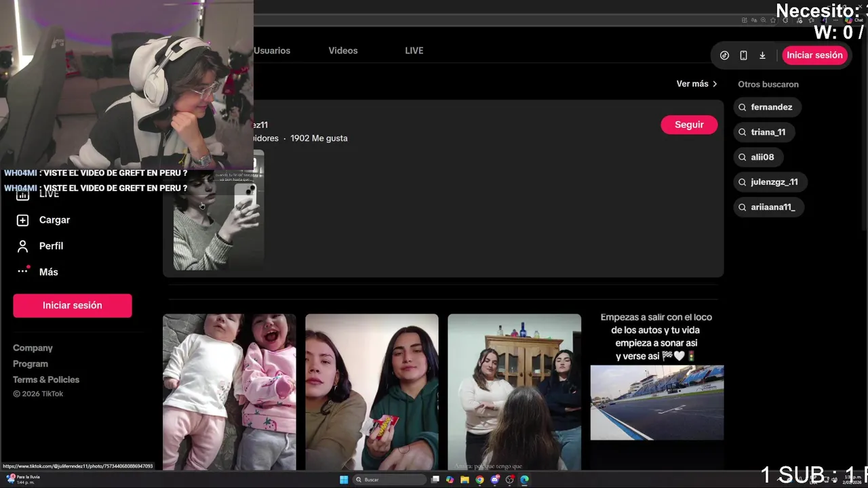Open File Explorer from taskbar
Image resolution: width=868 pixels, height=488 pixels.
(x=465, y=480)
